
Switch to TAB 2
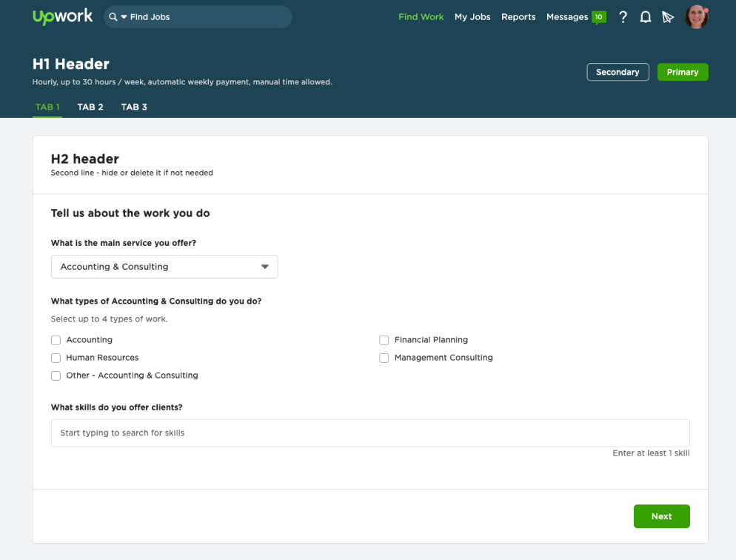(90, 107)
